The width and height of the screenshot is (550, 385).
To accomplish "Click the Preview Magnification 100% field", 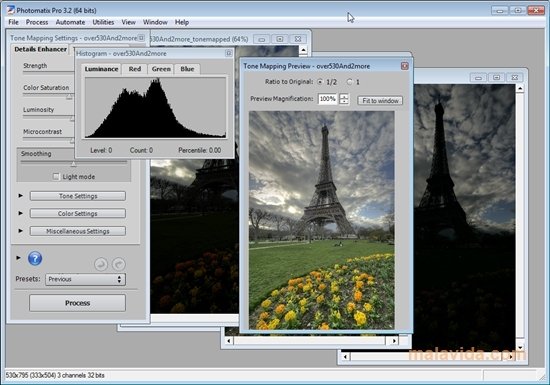I will tap(328, 99).
